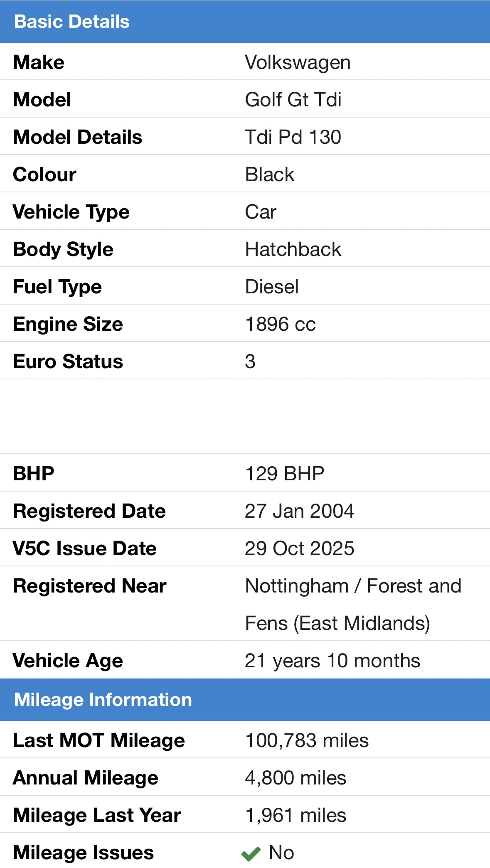490x868 pixels.
Task: Tap the Tdi Pd 130 model details
Action: (293, 137)
